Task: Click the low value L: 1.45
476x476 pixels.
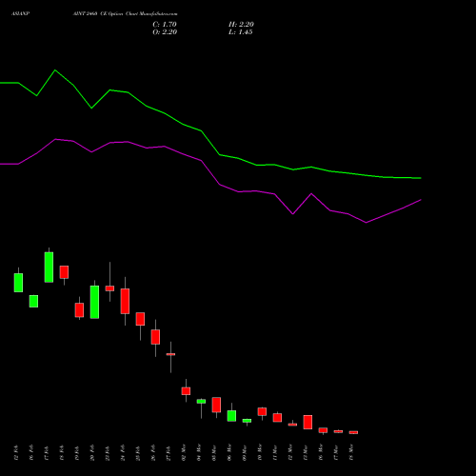Action: [241, 31]
